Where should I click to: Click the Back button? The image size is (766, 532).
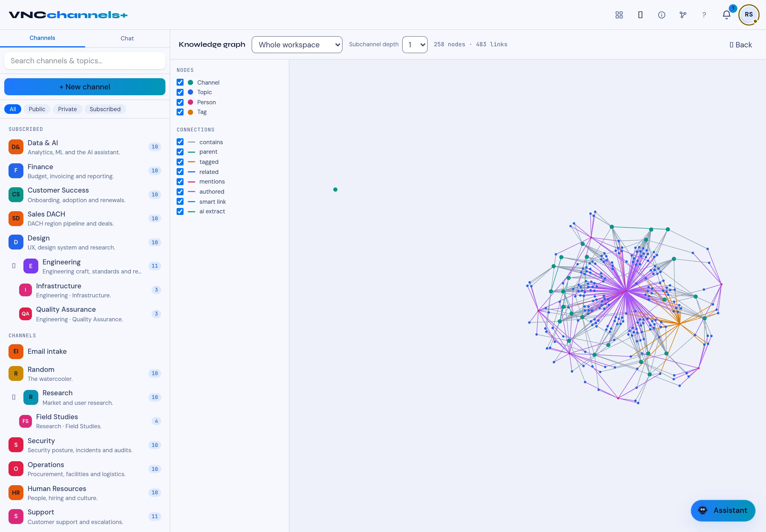point(740,45)
